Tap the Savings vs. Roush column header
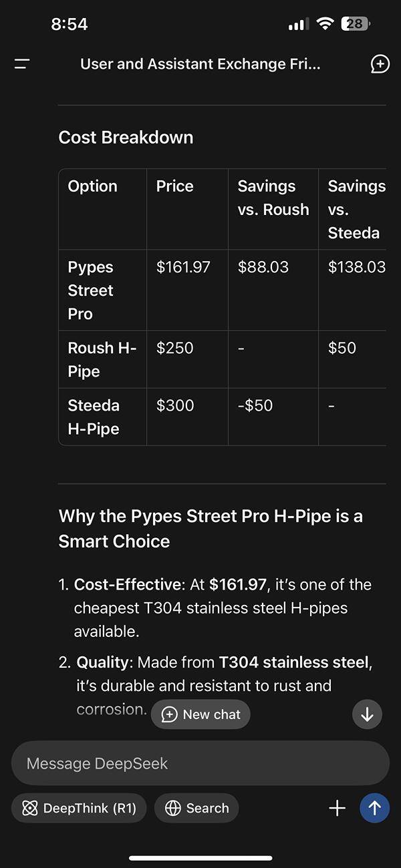 click(x=273, y=210)
